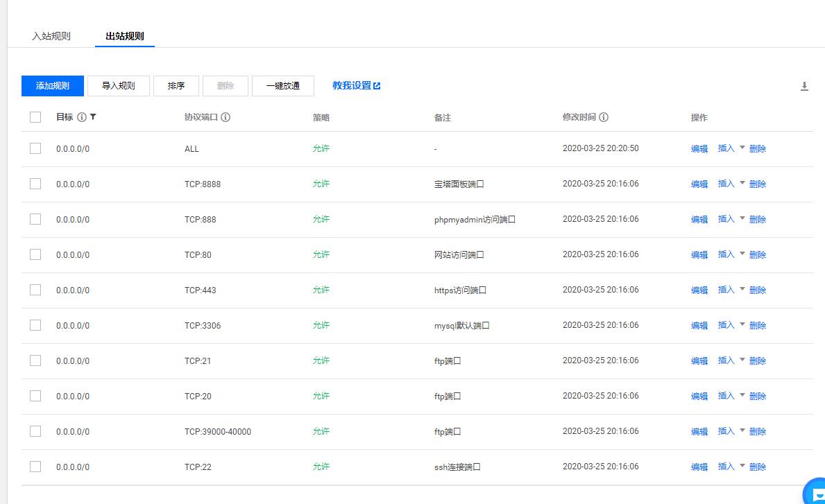This screenshot has height=504, width=825.
Task: Click the info icon next to 协议端口
Action: pyautogui.click(x=226, y=117)
